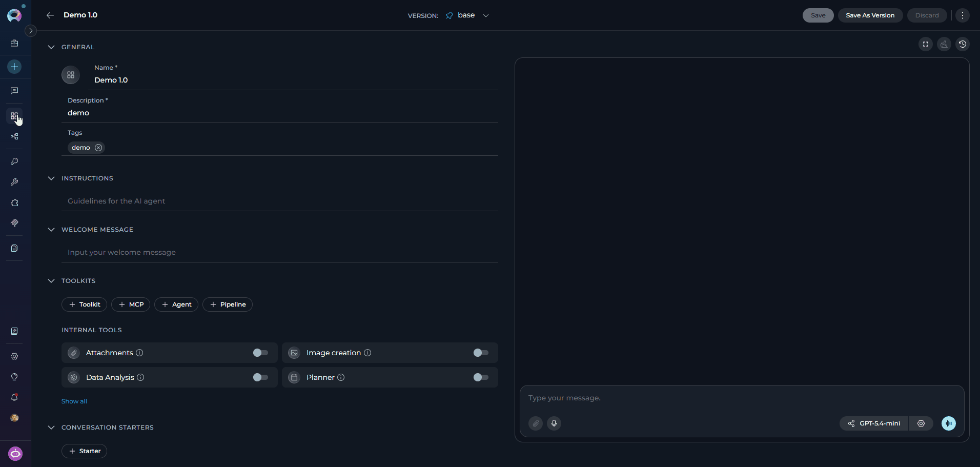This screenshot has height=467, width=980.
Task: Open model settings gear in chat box
Action: tap(921, 423)
